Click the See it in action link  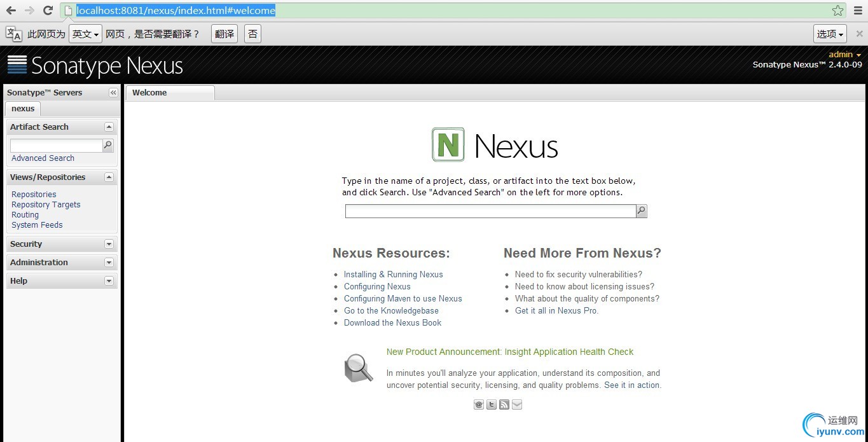633,385
